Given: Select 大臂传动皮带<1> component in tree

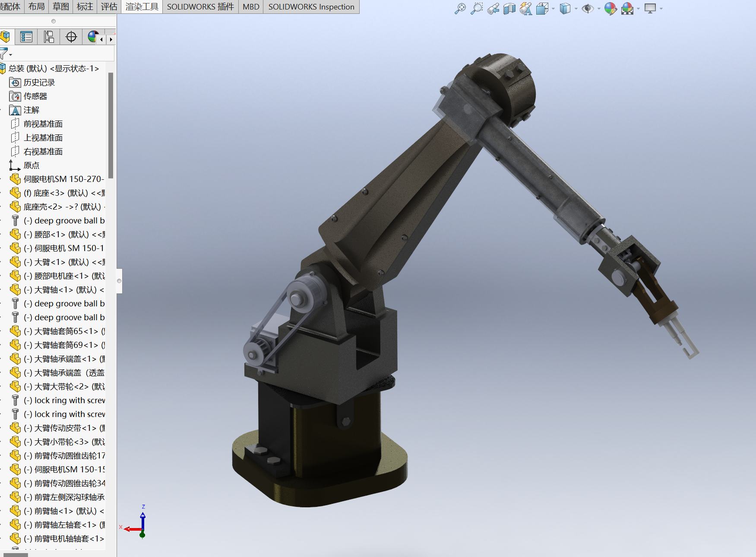Looking at the screenshot, I should [65, 428].
